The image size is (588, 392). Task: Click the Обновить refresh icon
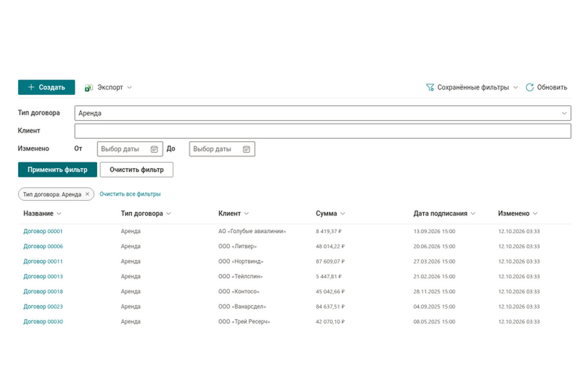529,88
